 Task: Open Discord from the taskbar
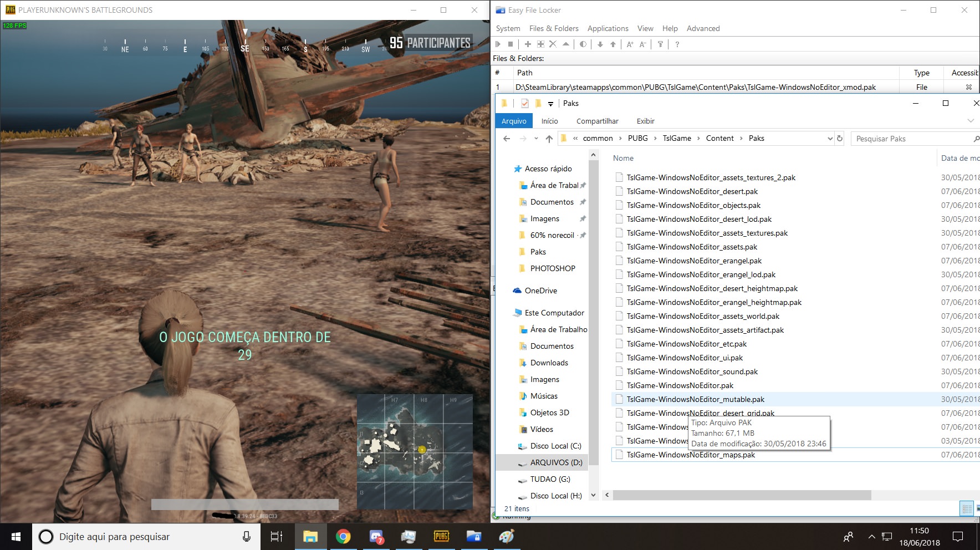click(376, 536)
